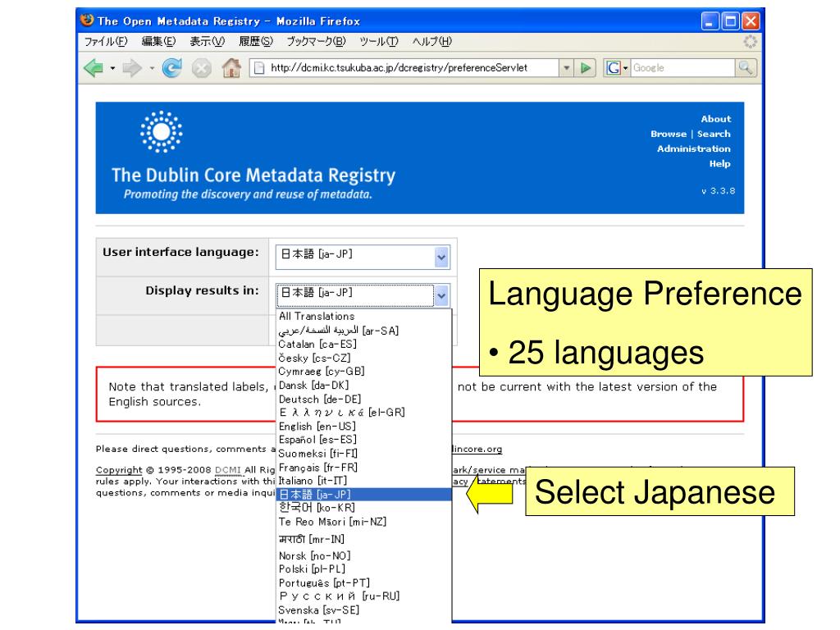Select Marathi [mr-IN] option
Screen dimensions: 840x630
point(363,539)
